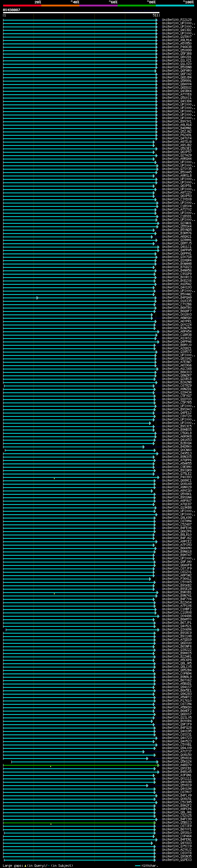197x868 pixels.
Task: Select hit UniRef100_C6TM07
Action: tap(176, 792)
